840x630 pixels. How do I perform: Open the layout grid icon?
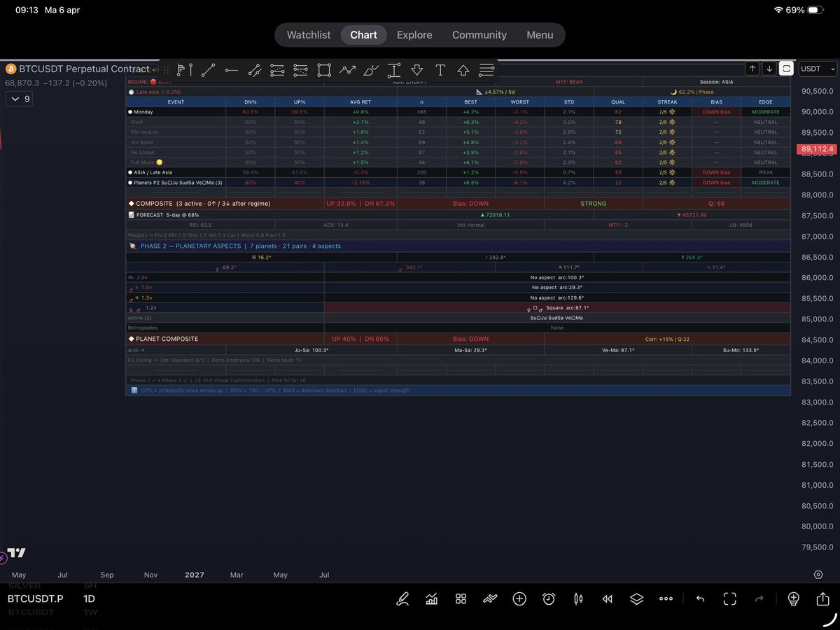click(x=461, y=598)
